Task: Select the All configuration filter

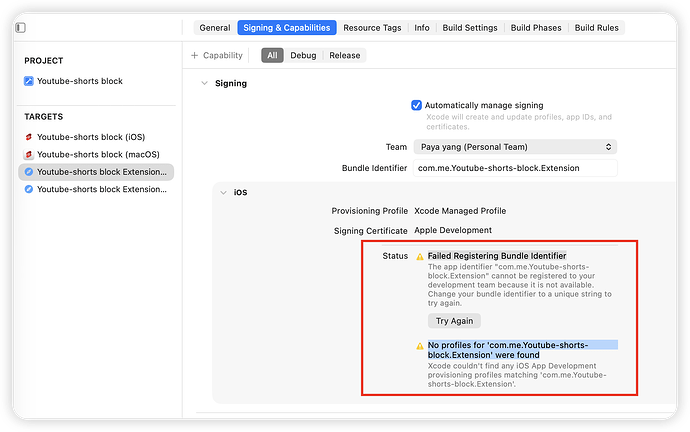Action: [272, 55]
